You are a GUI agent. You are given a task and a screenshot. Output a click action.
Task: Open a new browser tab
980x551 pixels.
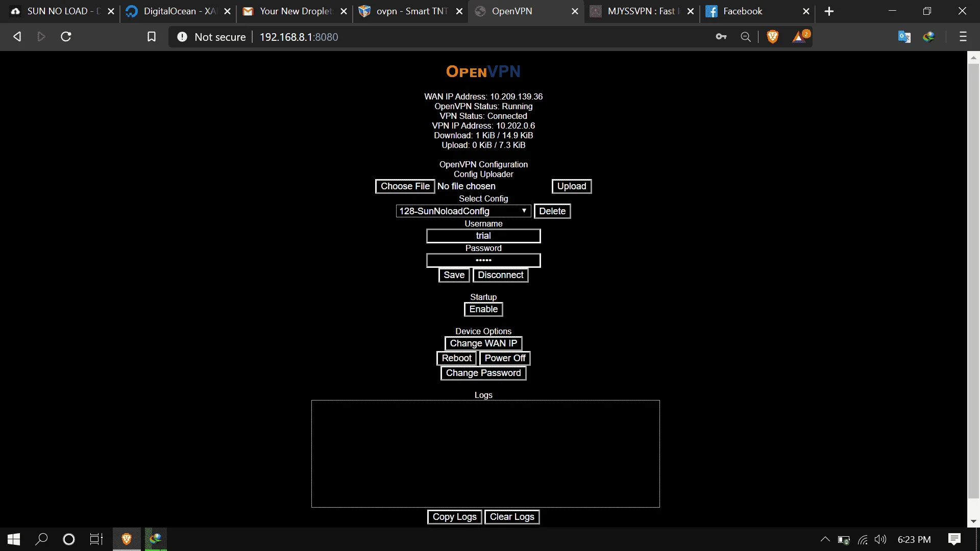[829, 11]
